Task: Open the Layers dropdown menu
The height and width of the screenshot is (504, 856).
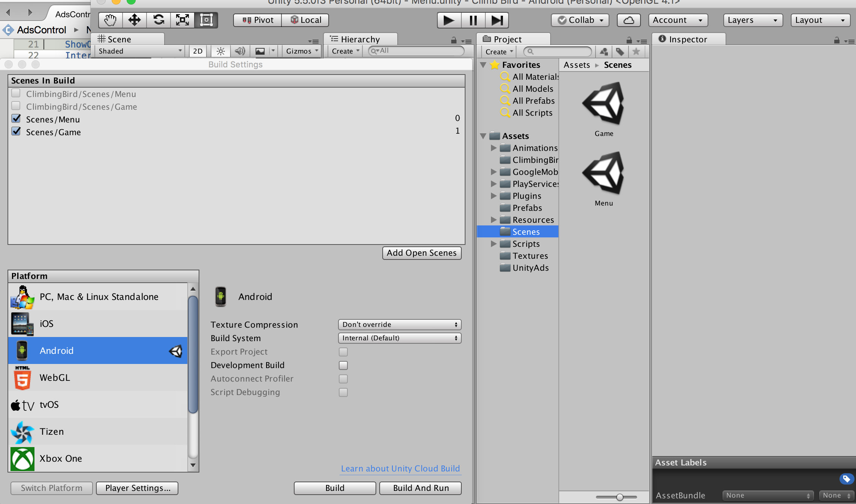Action: click(x=753, y=20)
